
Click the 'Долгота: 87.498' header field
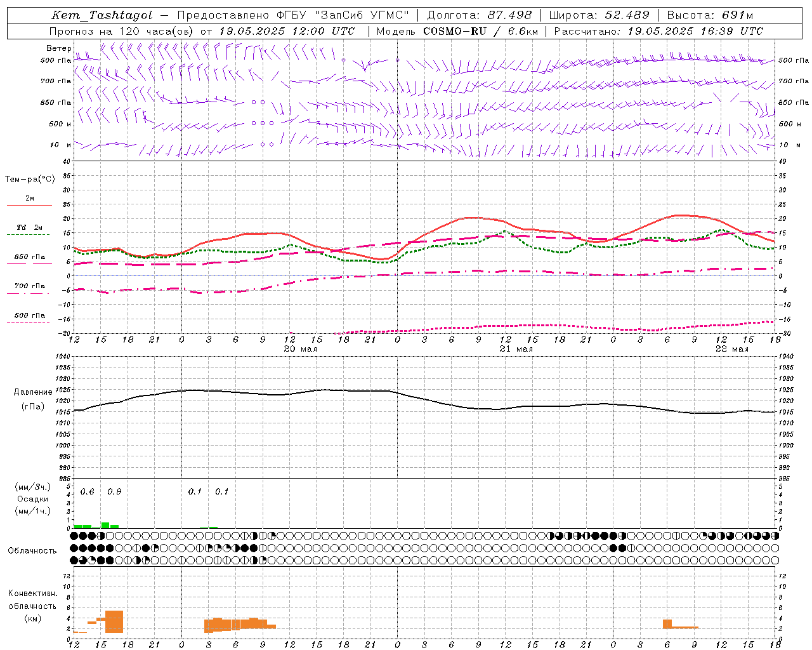click(480, 15)
